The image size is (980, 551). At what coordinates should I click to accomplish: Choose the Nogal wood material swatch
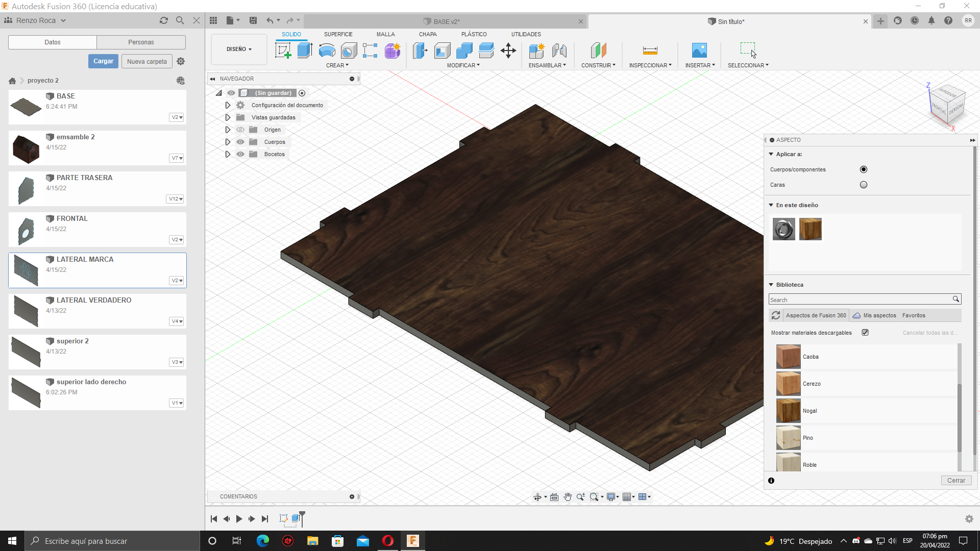(x=788, y=411)
